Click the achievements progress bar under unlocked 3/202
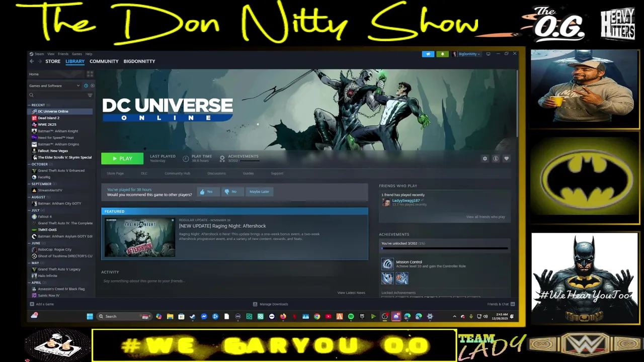 tap(445, 248)
